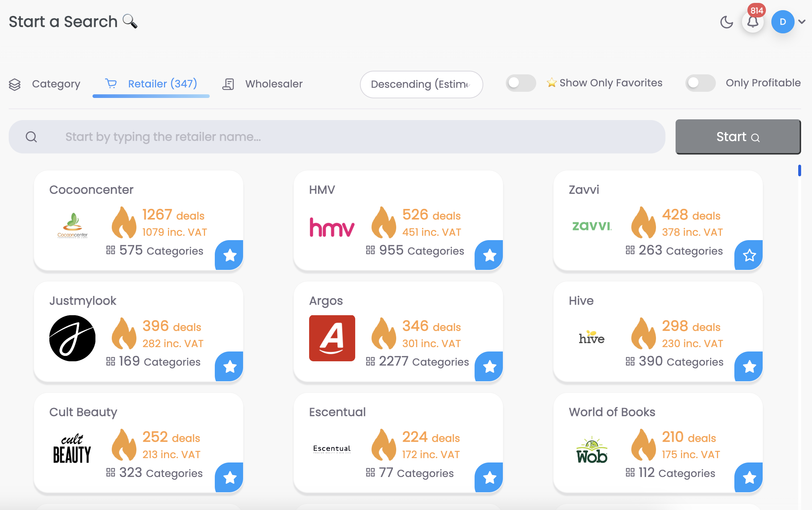Open the Hive retailer title
812x510 pixels.
pyautogui.click(x=581, y=301)
